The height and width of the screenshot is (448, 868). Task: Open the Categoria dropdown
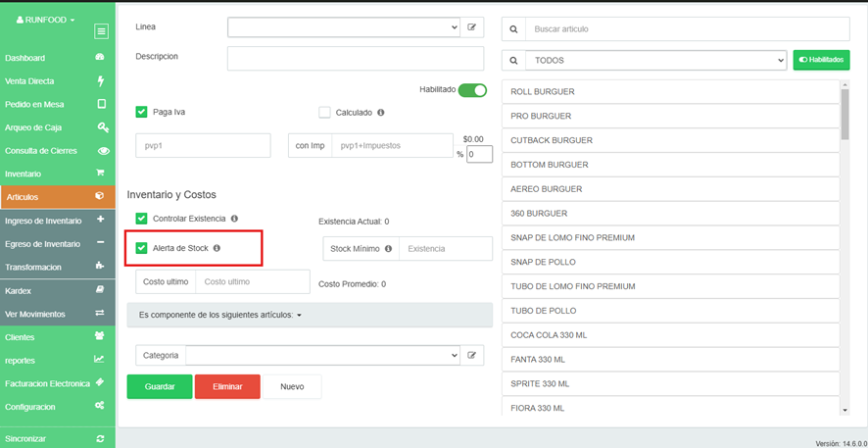[x=322, y=355]
